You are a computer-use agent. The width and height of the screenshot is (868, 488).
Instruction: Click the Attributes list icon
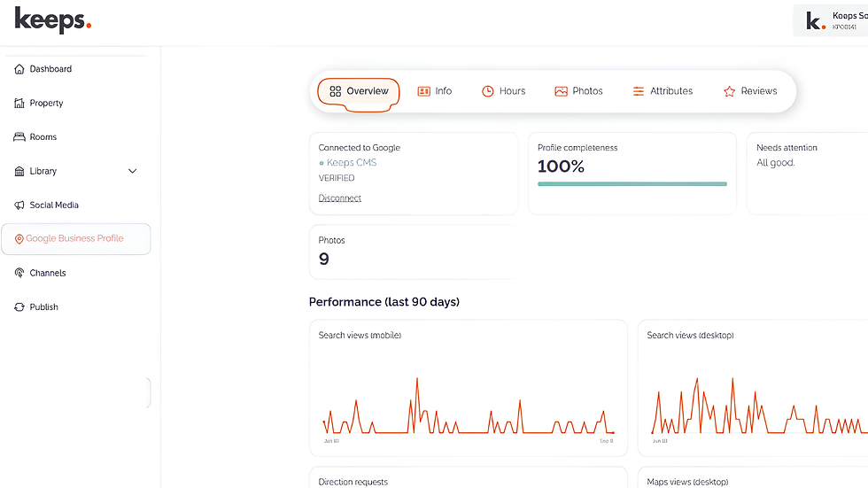tap(639, 91)
